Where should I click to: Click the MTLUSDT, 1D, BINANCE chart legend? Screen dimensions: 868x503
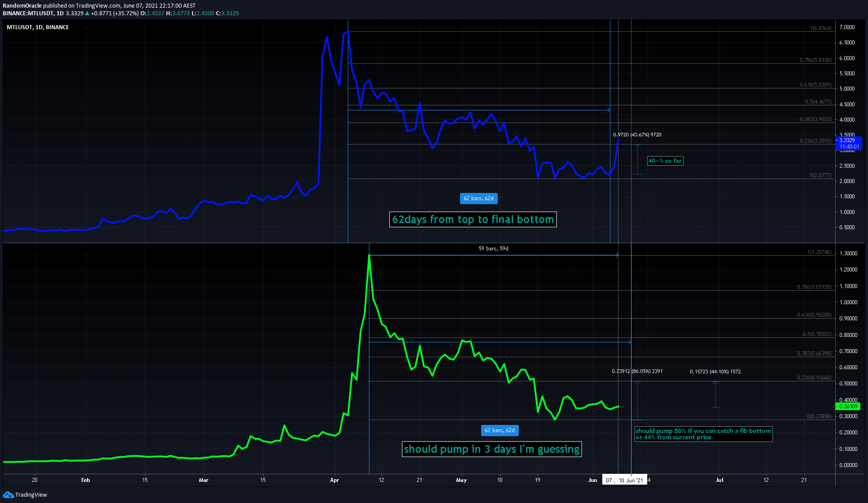pos(38,27)
